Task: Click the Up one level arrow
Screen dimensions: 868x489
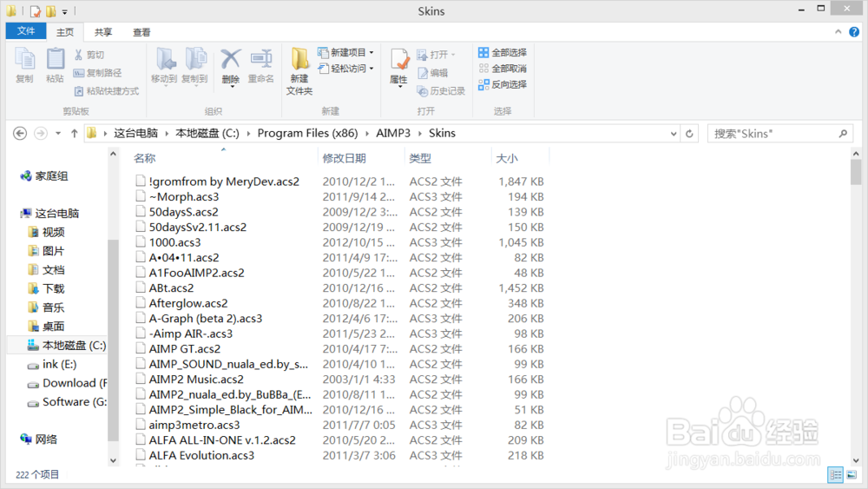Action: point(74,134)
